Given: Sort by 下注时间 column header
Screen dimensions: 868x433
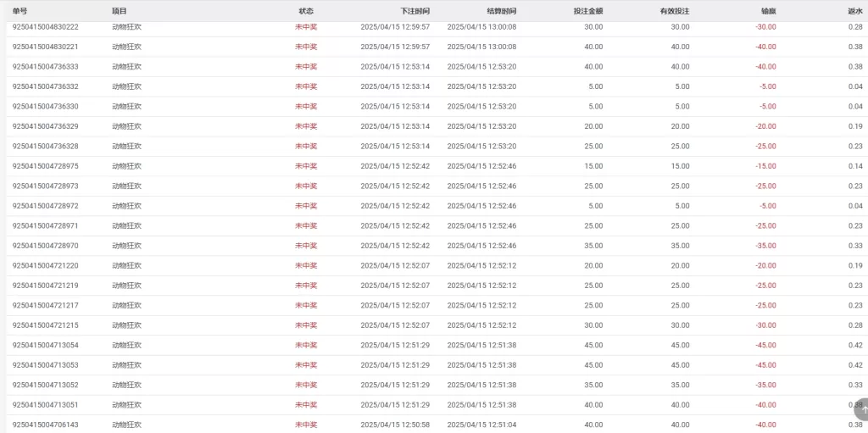Looking at the screenshot, I should (x=415, y=11).
